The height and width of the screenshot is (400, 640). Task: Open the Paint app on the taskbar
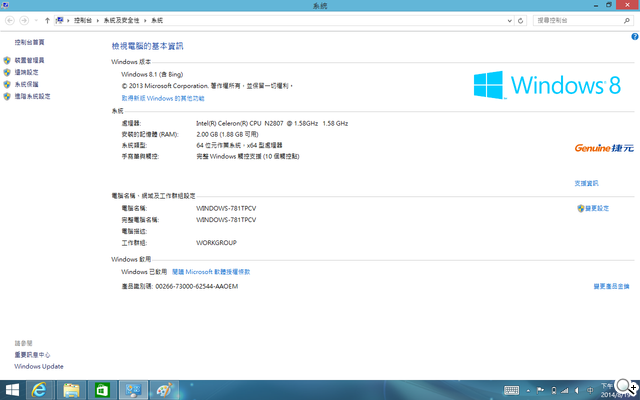[164, 390]
